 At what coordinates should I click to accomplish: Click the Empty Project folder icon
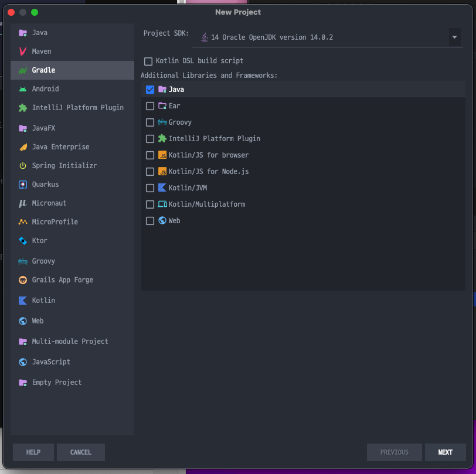click(23, 383)
